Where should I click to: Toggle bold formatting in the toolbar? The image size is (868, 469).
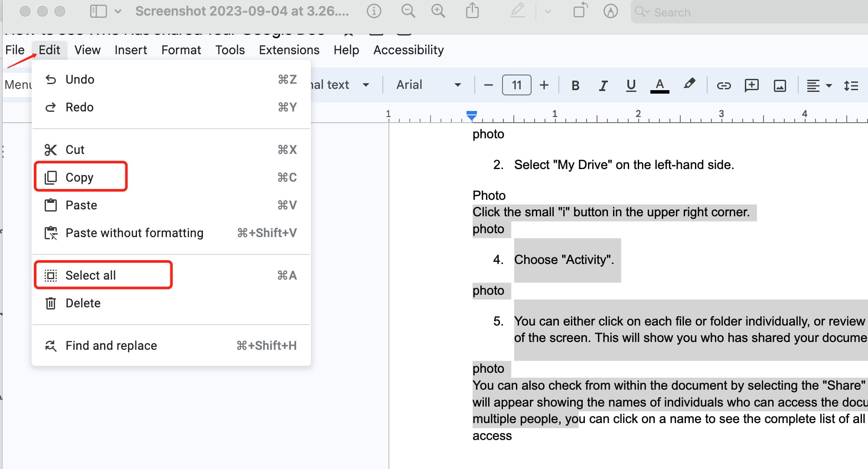(575, 85)
